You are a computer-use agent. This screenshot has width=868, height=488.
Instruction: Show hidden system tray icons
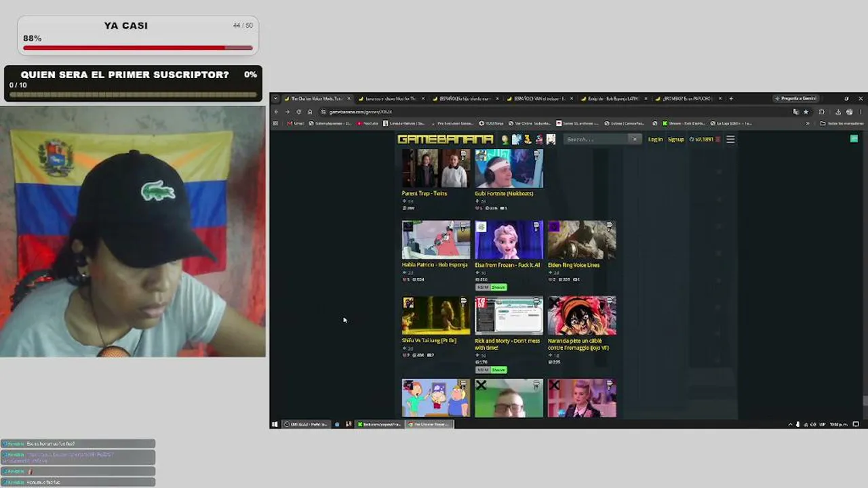coord(790,424)
